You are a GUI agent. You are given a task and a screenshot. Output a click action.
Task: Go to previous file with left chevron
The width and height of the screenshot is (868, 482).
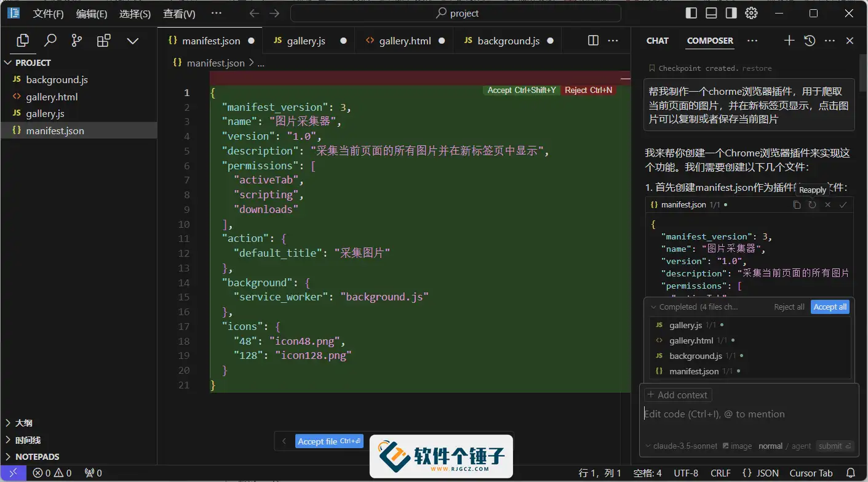coord(284,441)
